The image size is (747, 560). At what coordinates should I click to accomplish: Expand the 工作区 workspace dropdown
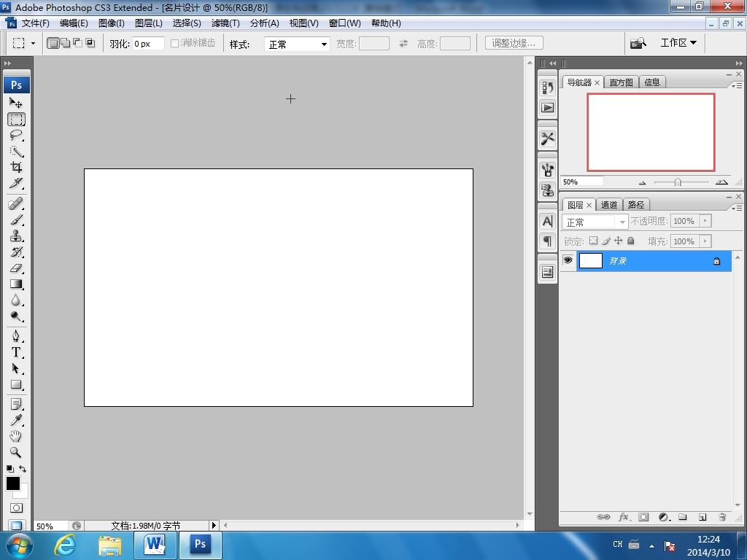tap(678, 43)
